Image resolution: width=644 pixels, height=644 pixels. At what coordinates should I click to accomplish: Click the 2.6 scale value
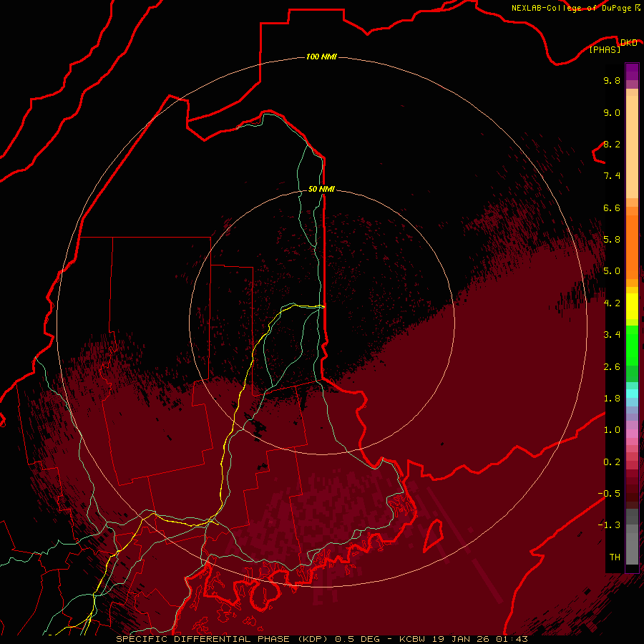[x=612, y=367]
